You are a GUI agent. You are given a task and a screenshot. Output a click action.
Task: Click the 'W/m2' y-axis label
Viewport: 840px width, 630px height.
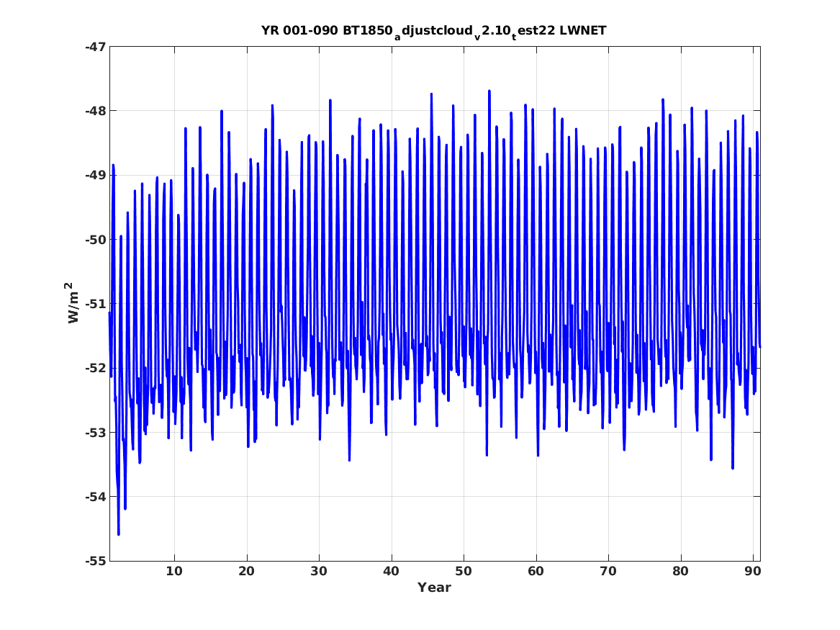point(73,303)
